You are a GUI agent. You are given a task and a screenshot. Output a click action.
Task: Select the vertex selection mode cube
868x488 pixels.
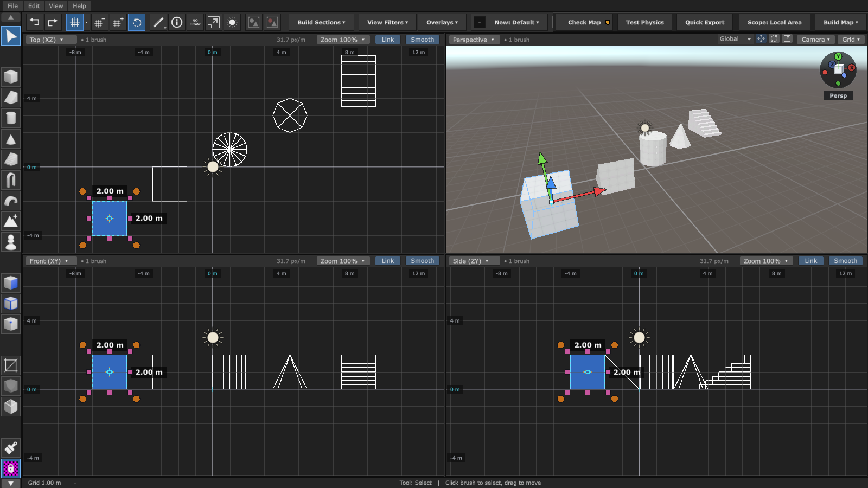pyautogui.click(x=11, y=324)
